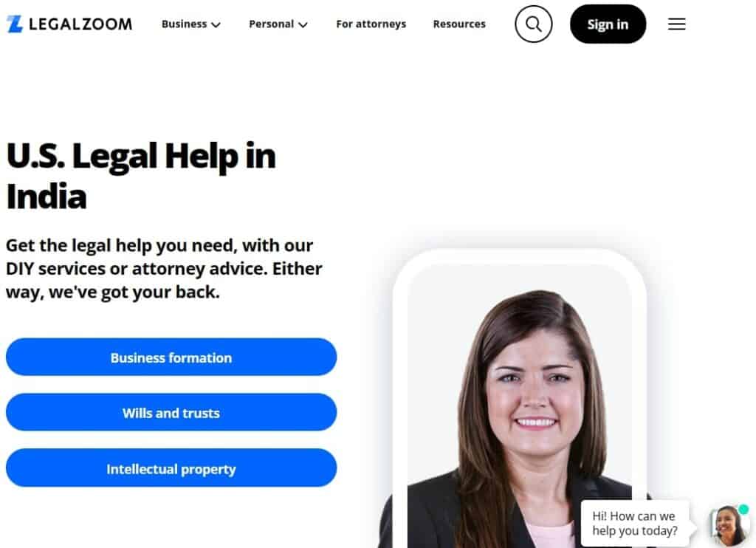Expand the Business dropdown chevron
756x548 pixels.
(216, 24)
